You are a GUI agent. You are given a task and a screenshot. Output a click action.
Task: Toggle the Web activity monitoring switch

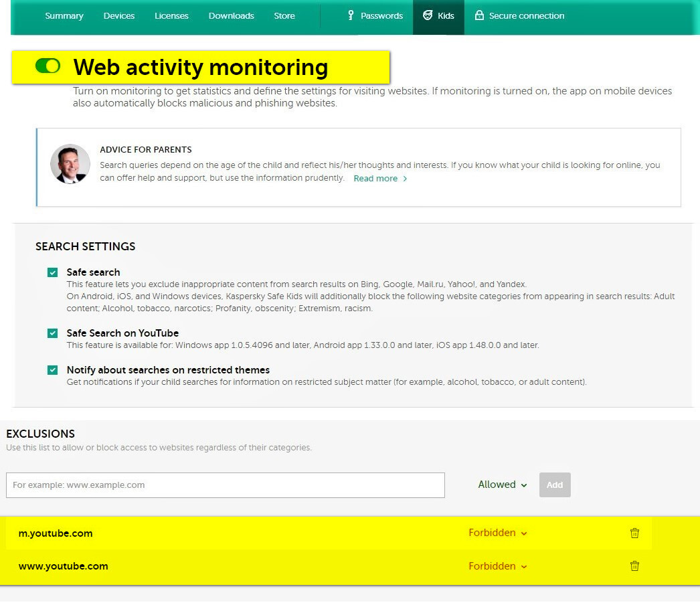pyautogui.click(x=48, y=66)
